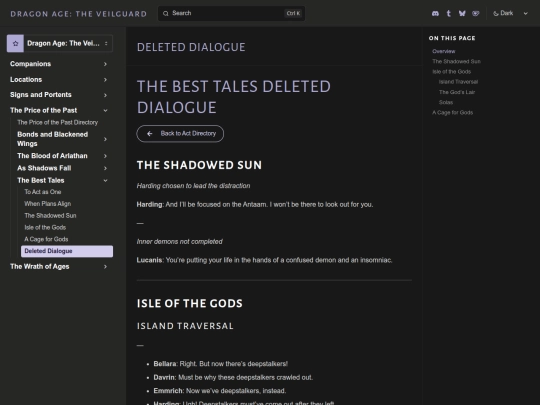The width and height of the screenshot is (540, 405).
Task: Open To Act as One page
Action: coord(43,192)
